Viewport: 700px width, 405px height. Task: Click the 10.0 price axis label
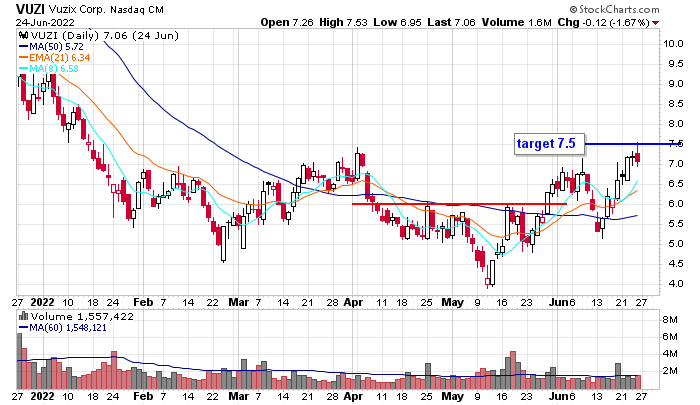coord(673,44)
